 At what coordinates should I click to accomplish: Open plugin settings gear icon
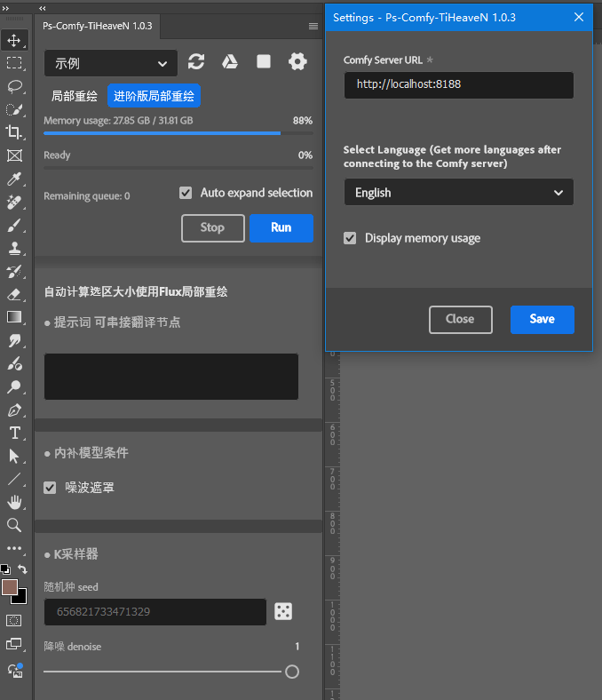pyautogui.click(x=297, y=61)
